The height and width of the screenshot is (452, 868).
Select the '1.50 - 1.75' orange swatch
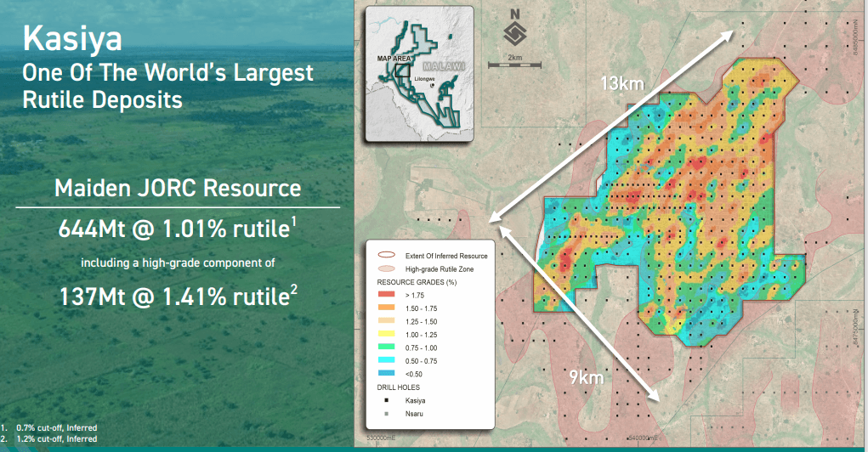point(387,308)
